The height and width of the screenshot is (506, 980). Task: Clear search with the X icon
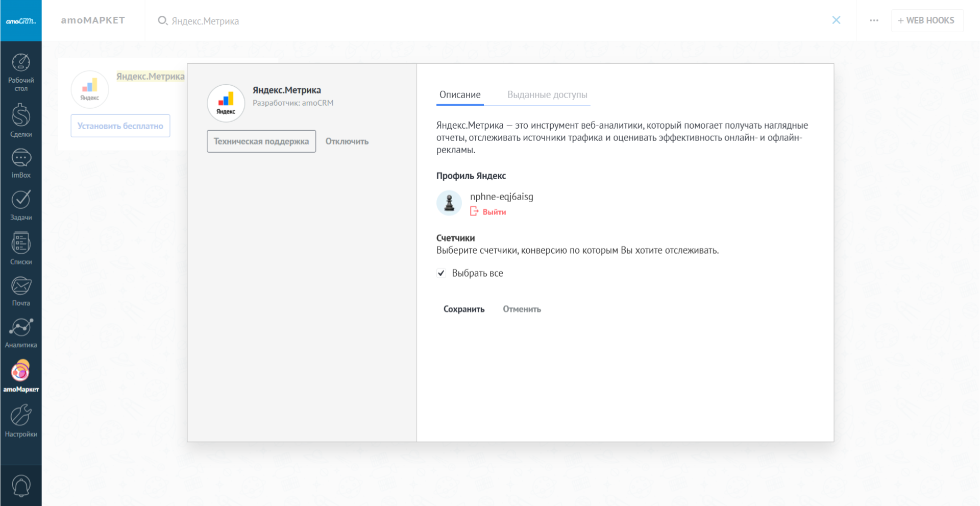tap(836, 20)
